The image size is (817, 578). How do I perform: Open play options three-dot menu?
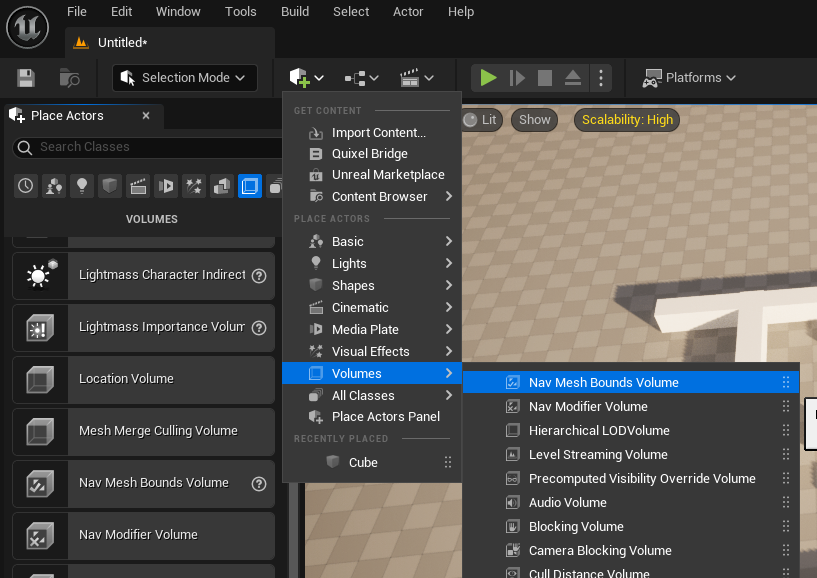(601, 78)
